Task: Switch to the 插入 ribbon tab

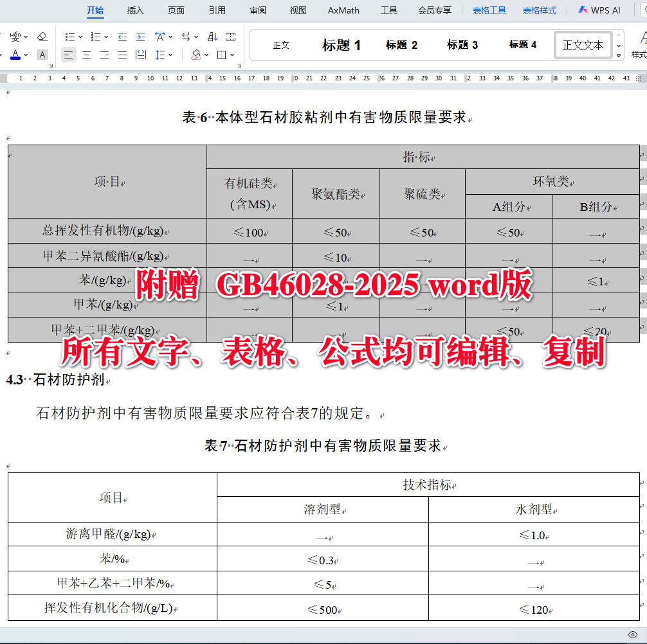Action: point(134,10)
